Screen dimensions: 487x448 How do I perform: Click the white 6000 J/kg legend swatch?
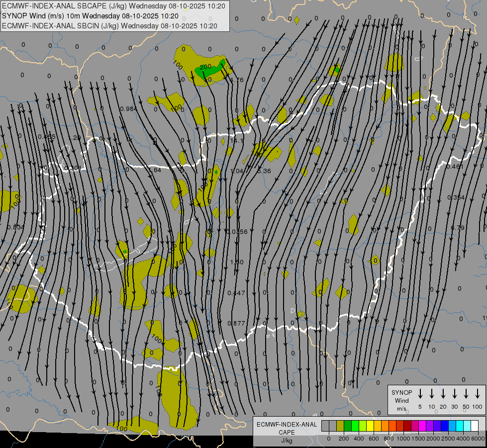[475, 426]
